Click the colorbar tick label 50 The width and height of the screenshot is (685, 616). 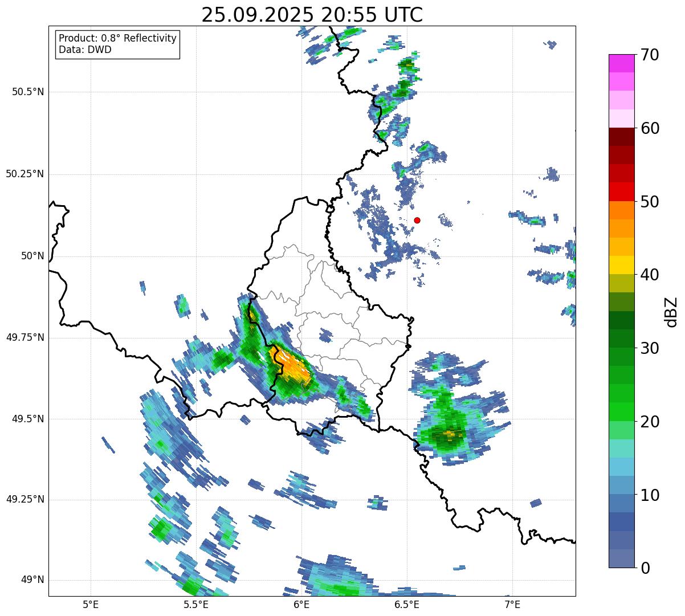pyautogui.click(x=650, y=202)
